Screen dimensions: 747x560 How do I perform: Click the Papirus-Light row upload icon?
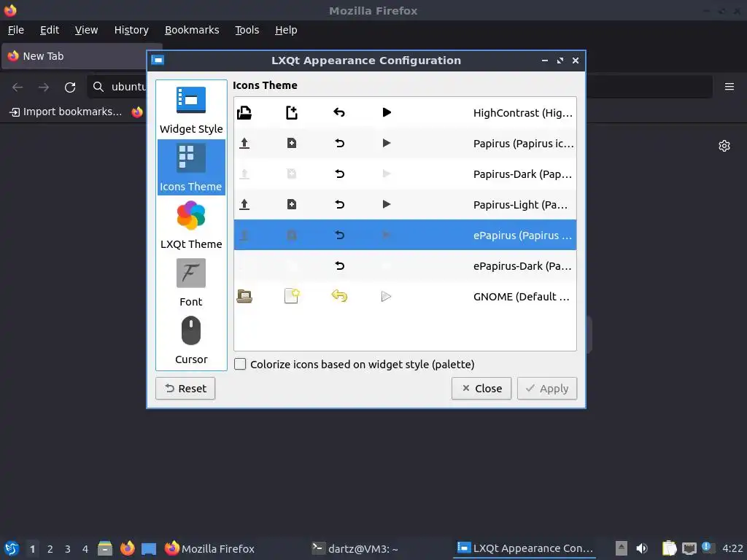(x=244, y=205)
